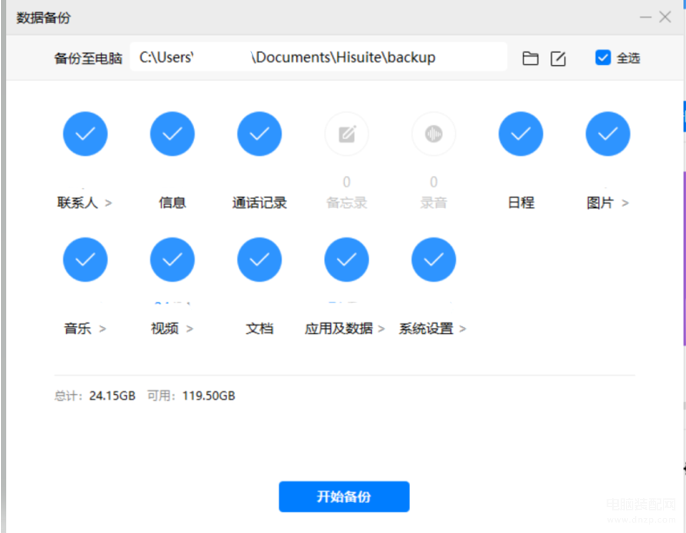The image size is (686, 533).
Task: Toggle the 图片 pictures circle
Action: coord(608,134)
